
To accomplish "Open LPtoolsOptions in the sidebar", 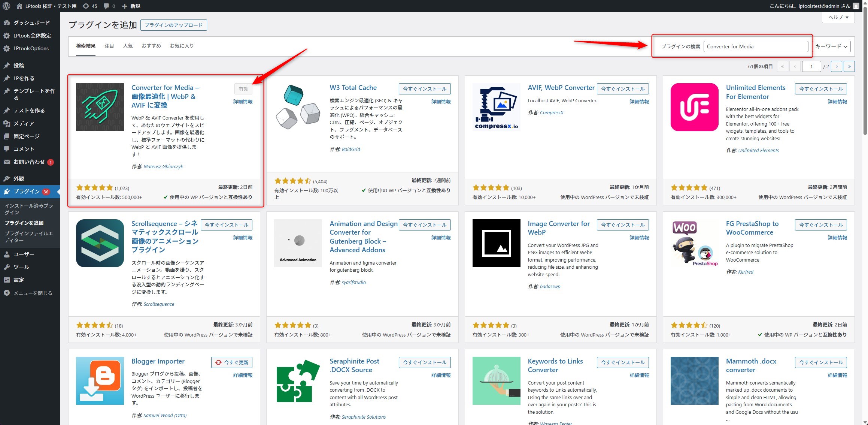I will 30,48.
